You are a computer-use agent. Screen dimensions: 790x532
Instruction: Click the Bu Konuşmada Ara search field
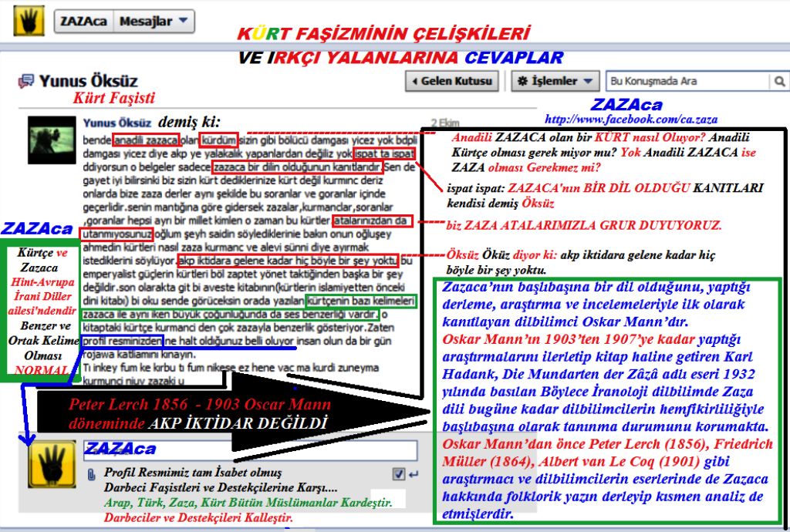click(687, 81)
